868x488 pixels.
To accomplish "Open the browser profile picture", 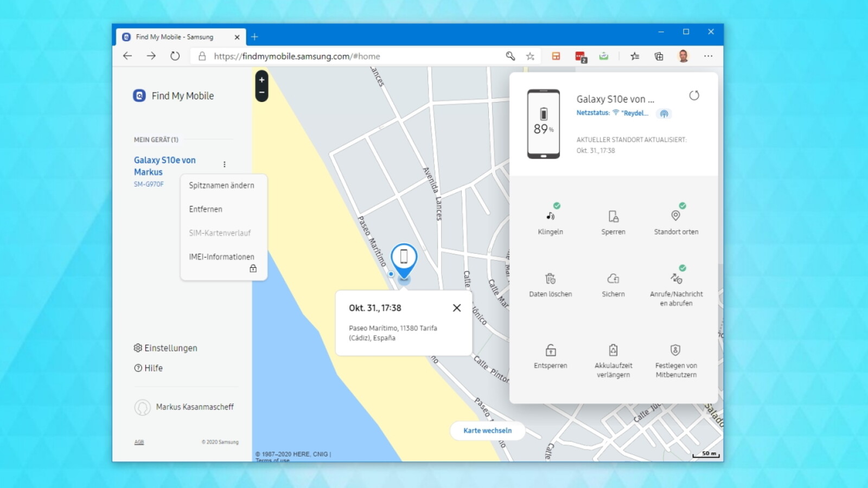I will [683, 56].
